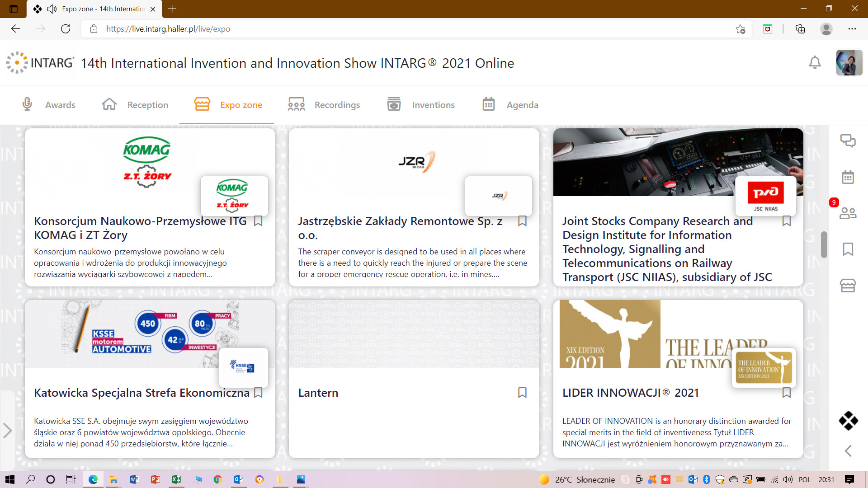This screenshot has width=868, height=488.
Task: Switch to the Awards tab
Action: point(48,105)
